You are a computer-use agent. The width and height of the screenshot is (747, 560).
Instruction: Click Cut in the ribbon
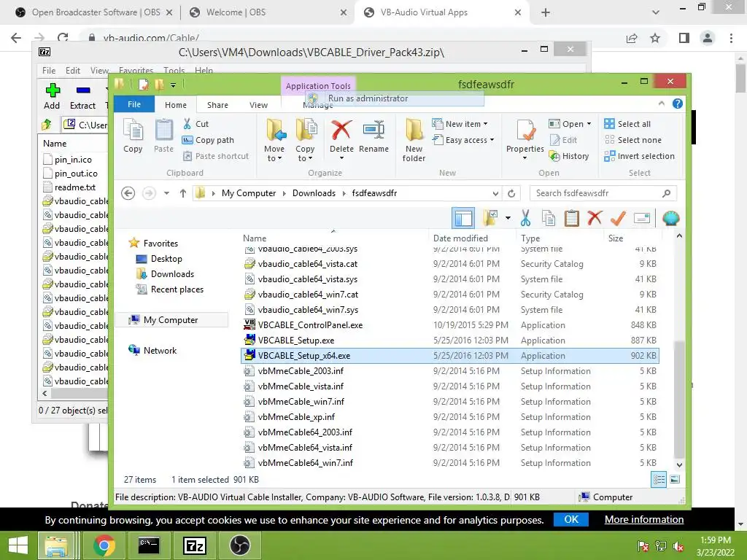pyautogui.click(x=196, y=124)
